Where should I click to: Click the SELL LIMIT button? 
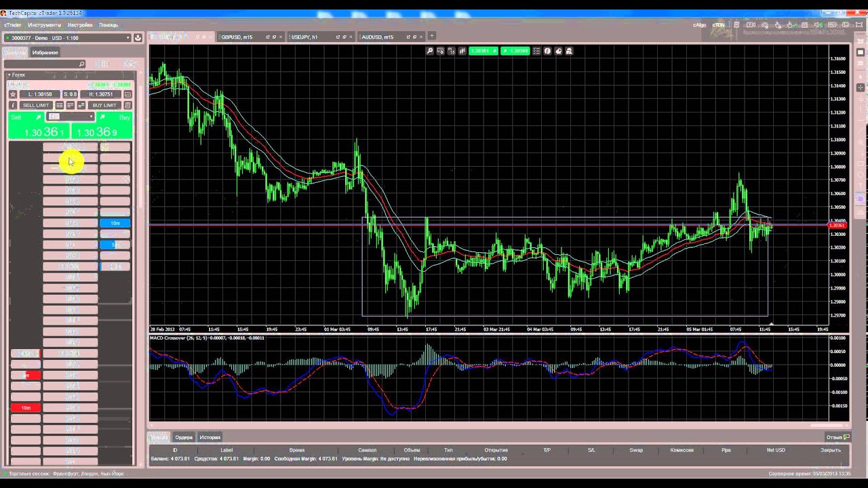click(36, 105)
